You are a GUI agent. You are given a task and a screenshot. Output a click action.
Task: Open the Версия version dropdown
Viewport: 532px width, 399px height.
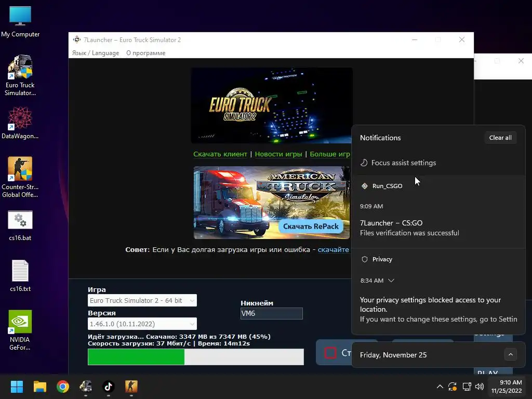click(142, 324)
